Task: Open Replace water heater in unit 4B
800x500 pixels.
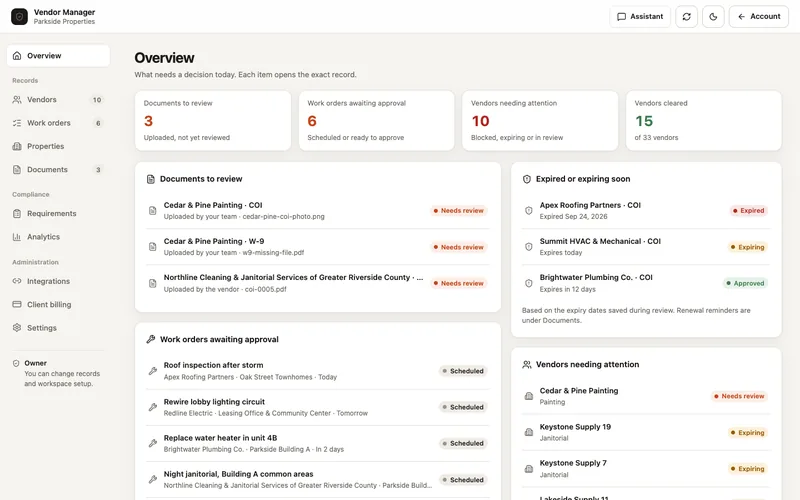Action: 317,443
